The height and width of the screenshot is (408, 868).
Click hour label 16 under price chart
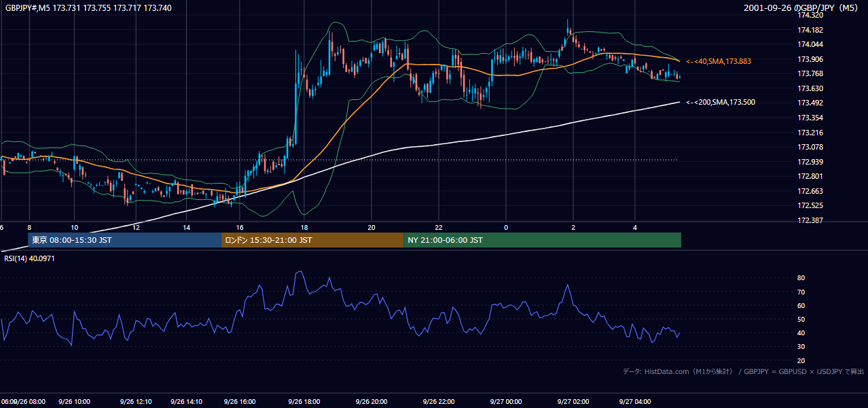coord(240,227)
